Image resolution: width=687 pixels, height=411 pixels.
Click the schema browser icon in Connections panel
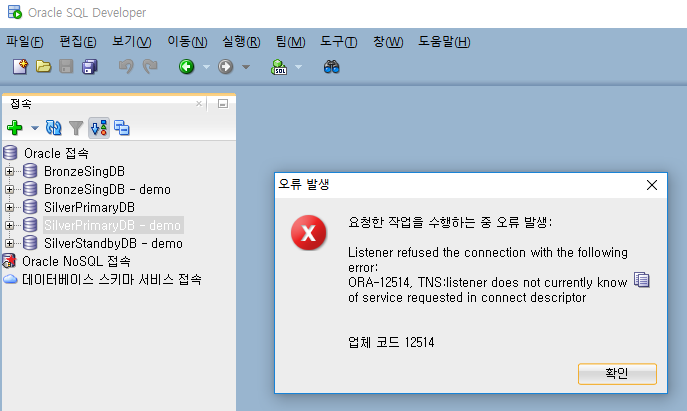(99, 128)
